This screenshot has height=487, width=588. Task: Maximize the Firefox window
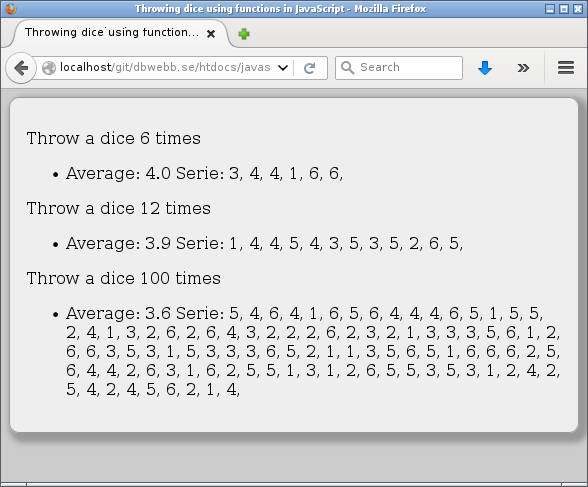pos(564,9)
